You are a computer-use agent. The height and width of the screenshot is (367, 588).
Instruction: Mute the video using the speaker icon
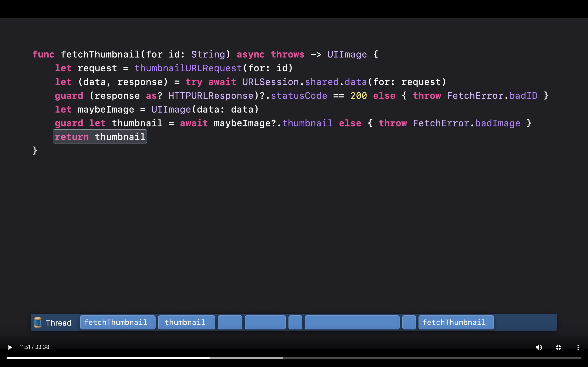click(539, 347)
